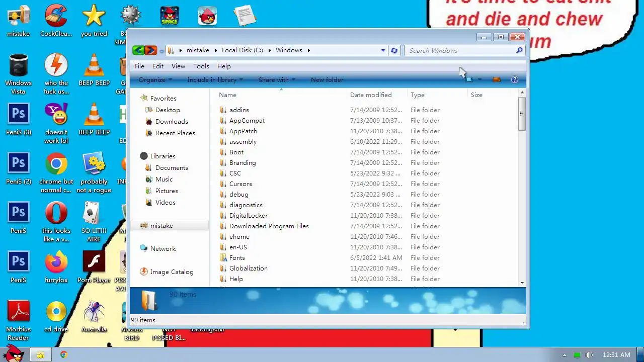
Task: Launch the furryfox Firefox icon
Action: (56, 267)
